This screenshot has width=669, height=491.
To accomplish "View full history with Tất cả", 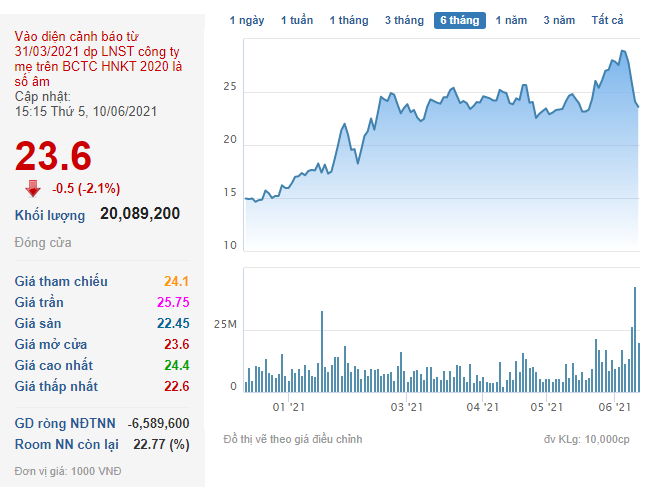I will (607, 20).
